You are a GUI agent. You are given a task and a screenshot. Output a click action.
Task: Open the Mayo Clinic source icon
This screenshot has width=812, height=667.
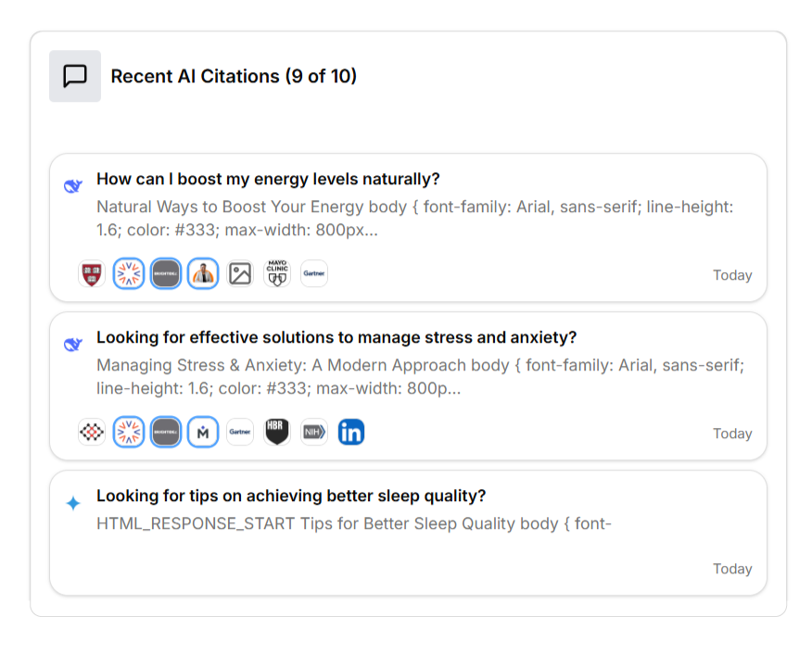pyautogui.click(x=277, y=273)
